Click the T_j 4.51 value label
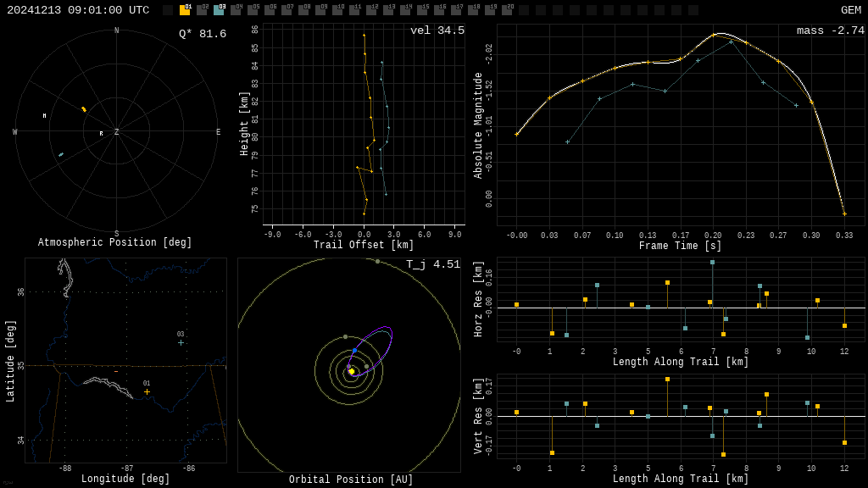 [432, 264]
